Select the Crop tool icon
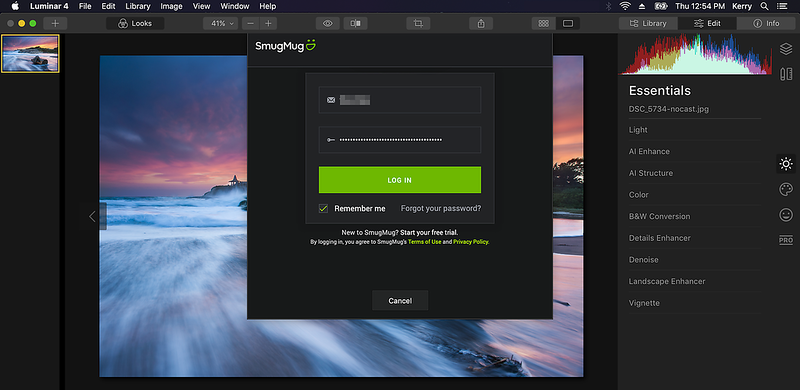The height and width of the screenshot is (390, 800). 418,23
